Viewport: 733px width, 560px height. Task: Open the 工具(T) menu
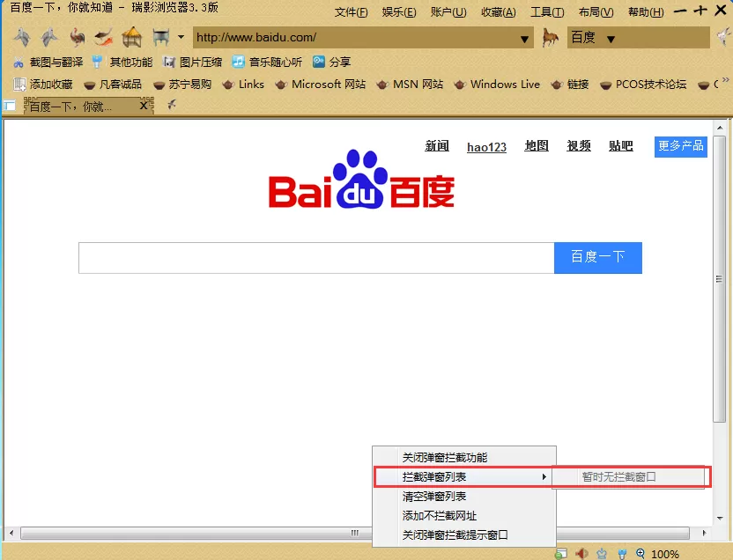(x=547, y=12)
